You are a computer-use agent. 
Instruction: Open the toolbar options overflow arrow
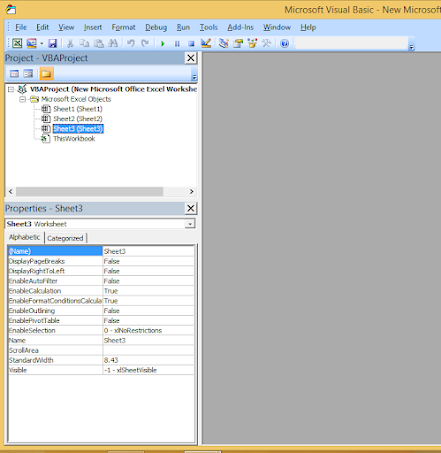pos(412,48)
